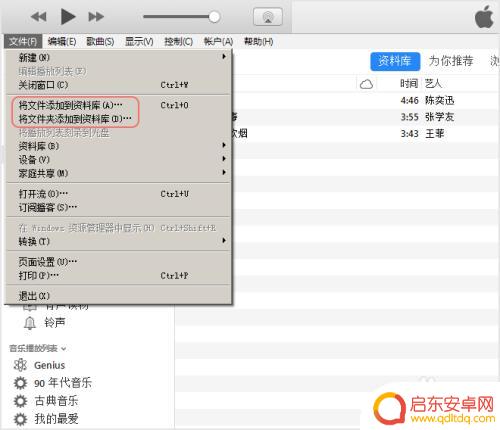Screen dimensions: 500x430
Task: Choose 打印(P) menu entry
Action: (x=119, y=275)
